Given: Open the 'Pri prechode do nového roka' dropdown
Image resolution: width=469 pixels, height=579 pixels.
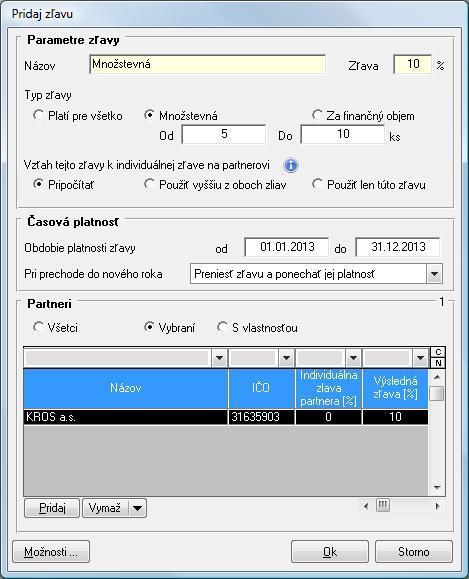Looking at the screenshot, I should point(434,274).
